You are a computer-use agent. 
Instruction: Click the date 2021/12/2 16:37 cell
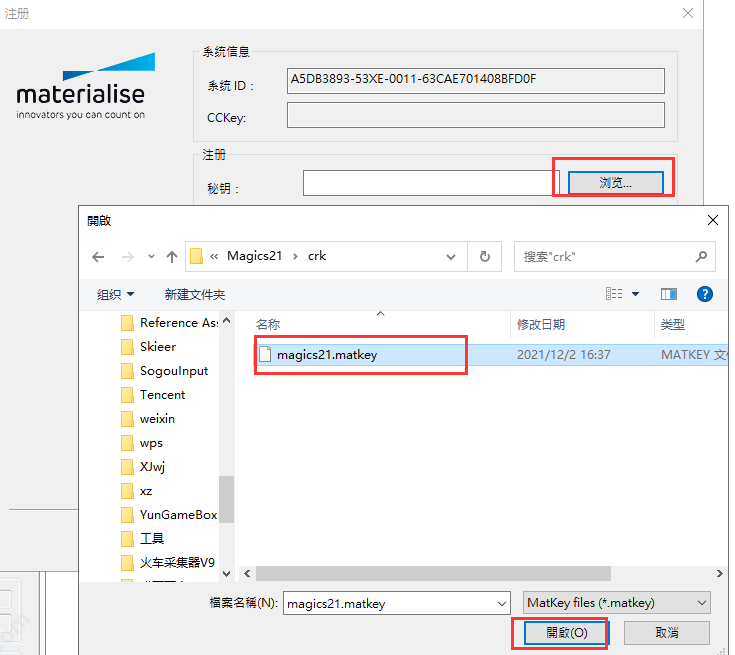[x=563, y=354]
